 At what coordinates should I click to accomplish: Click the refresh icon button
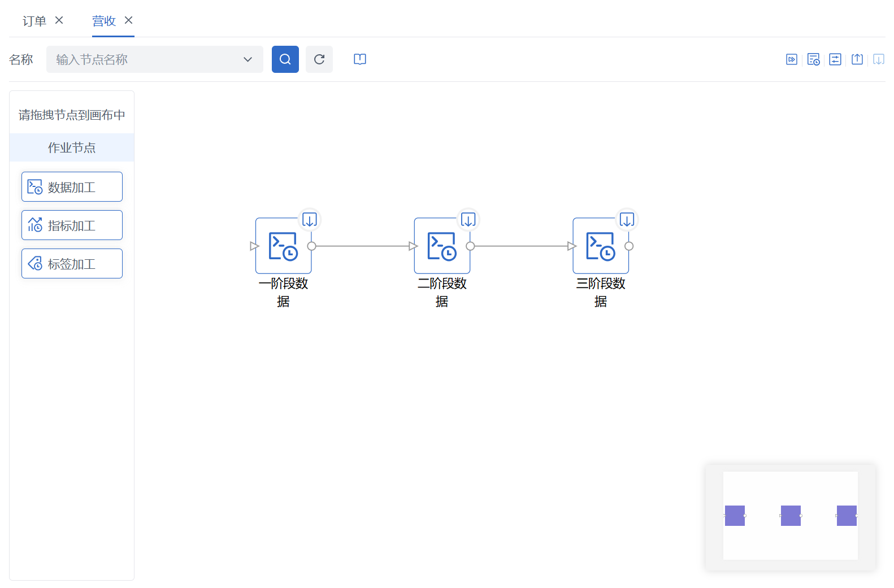pos(319,59)
